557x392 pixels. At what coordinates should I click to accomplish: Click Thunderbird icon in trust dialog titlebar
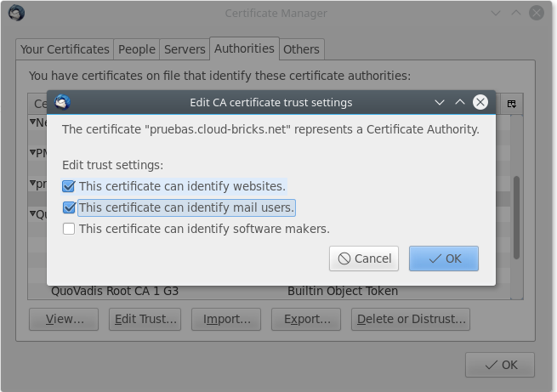(62, 102)
